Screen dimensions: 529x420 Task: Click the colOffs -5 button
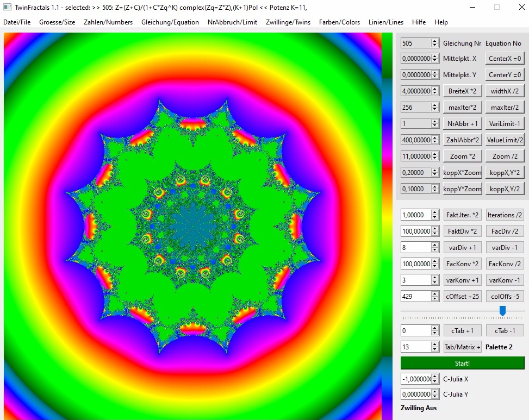pos(505,296)
